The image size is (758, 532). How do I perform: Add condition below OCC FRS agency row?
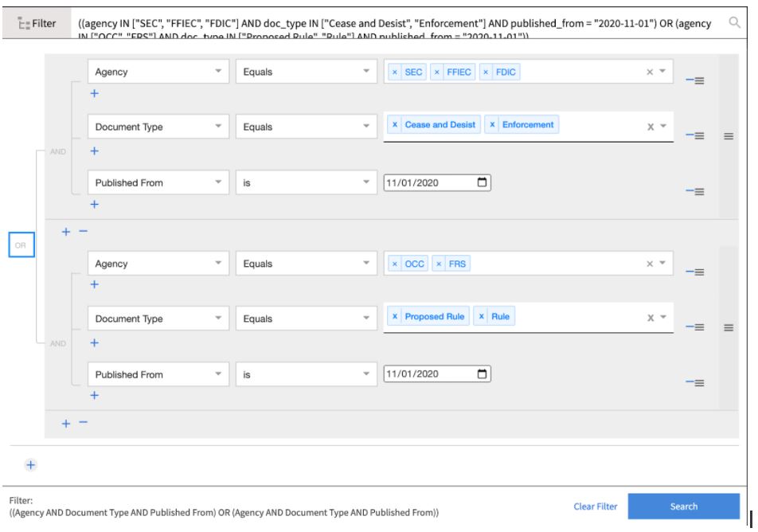click(94, 284)
